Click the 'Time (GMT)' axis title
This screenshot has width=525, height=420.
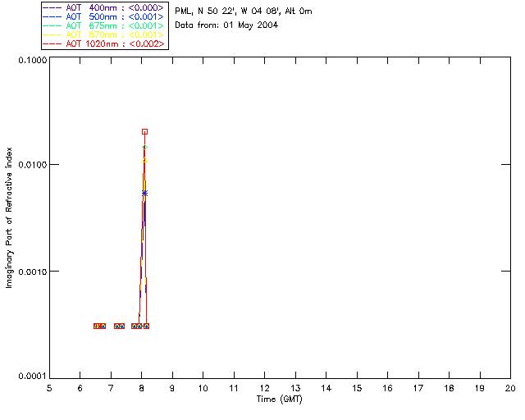[x=279, y=399]
